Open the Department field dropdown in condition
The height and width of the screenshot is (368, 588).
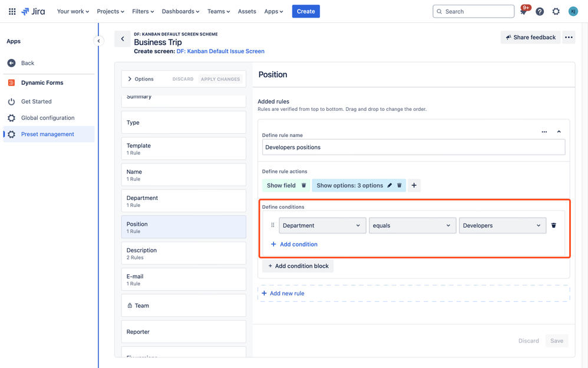[x=322, y=225]
